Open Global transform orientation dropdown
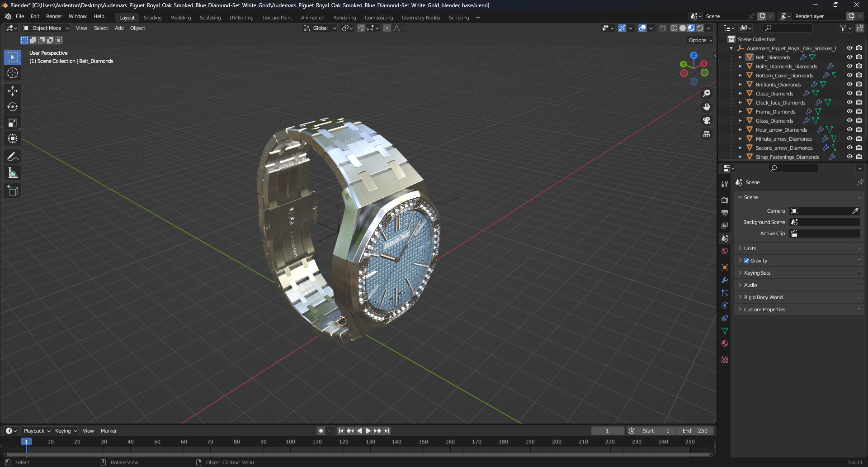Screen dimensions: 868x467 [320, 28]
